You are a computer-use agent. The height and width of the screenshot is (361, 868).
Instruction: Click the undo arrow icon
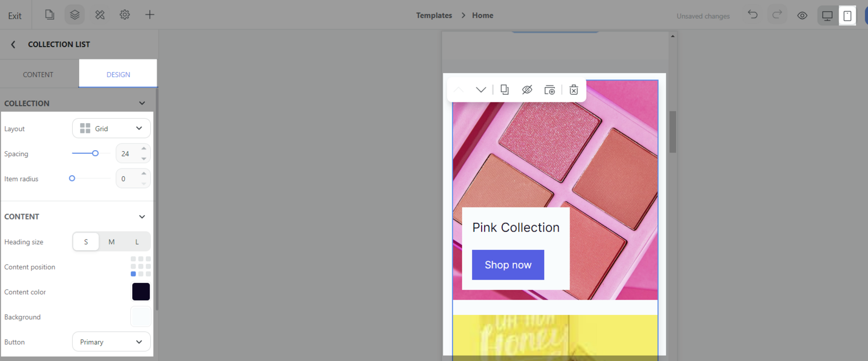[752, 15]
